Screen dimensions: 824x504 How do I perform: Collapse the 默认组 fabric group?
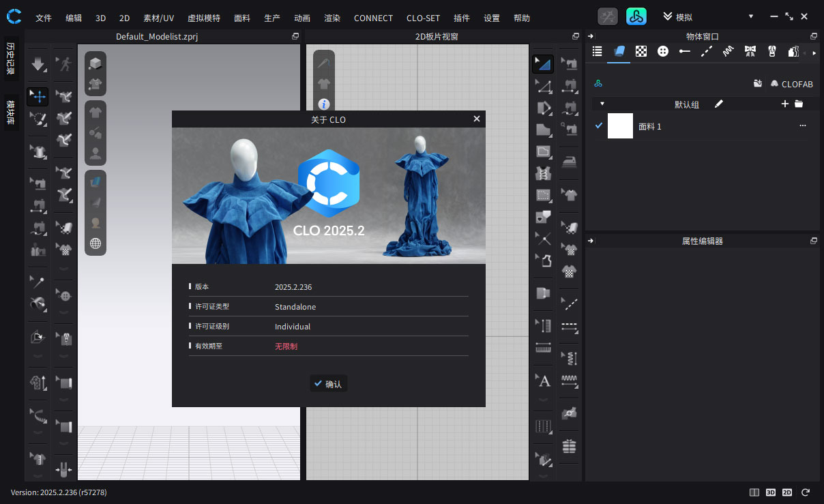coord(602,104)
